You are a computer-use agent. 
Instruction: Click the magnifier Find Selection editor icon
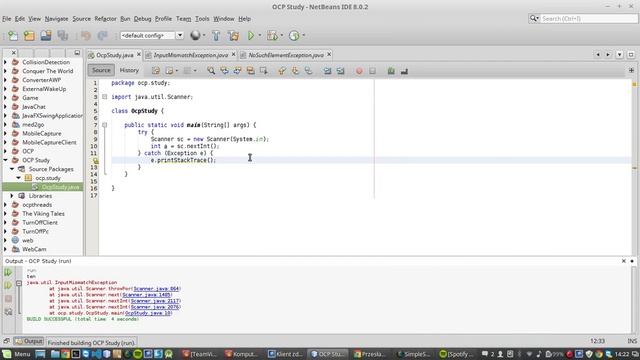pos(211,71)
